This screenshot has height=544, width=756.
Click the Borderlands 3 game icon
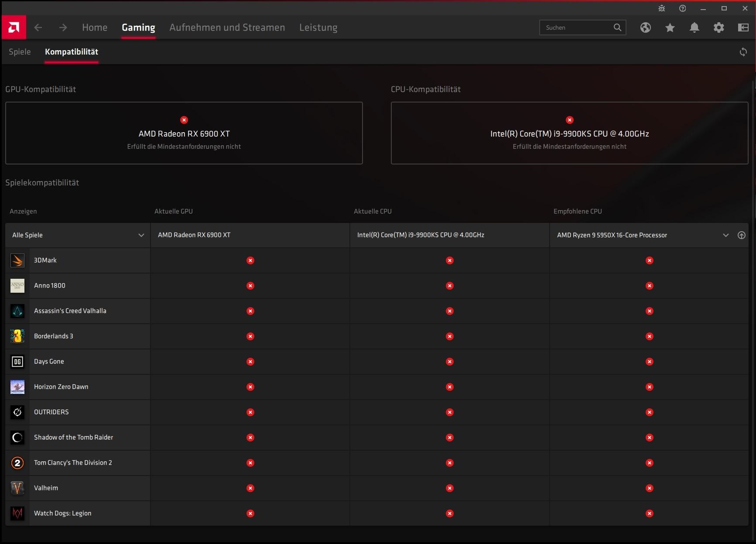coord(17,336)
